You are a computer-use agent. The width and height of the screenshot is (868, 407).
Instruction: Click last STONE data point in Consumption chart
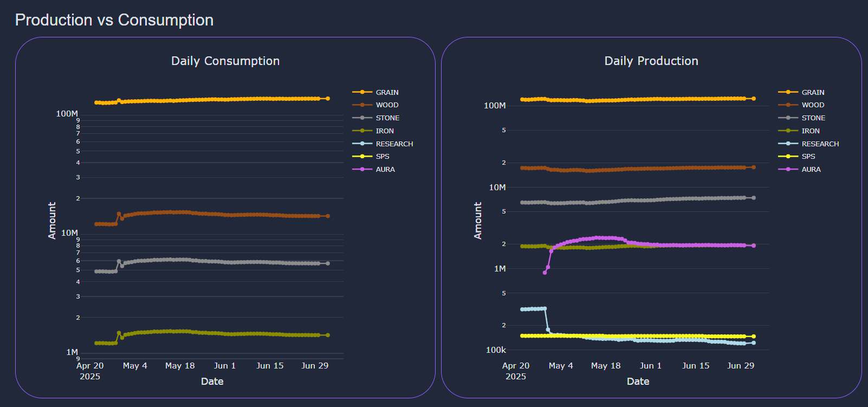click(x=328, y=263)
